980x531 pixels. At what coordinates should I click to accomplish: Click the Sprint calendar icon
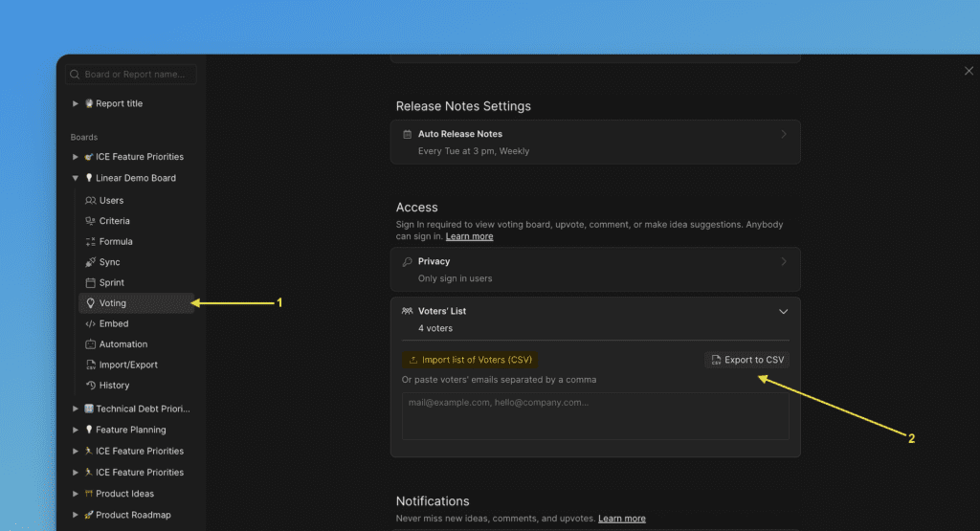[91, 283]
